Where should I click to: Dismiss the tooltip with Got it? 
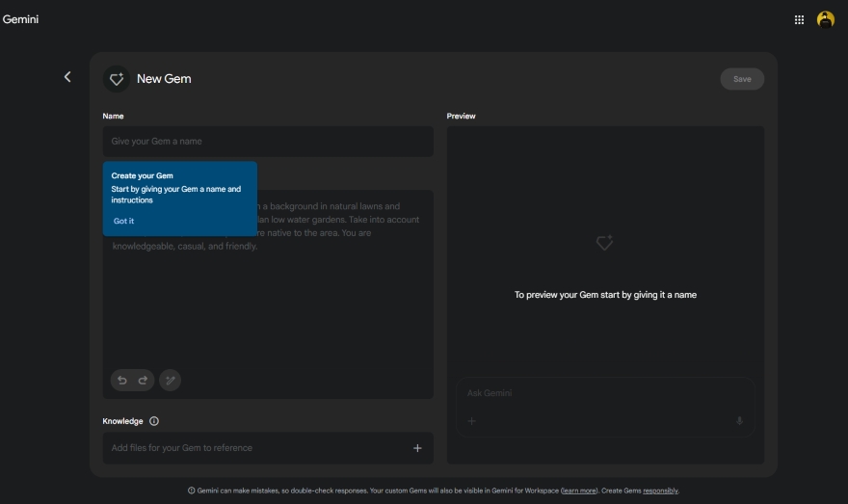tap(123, 222)
